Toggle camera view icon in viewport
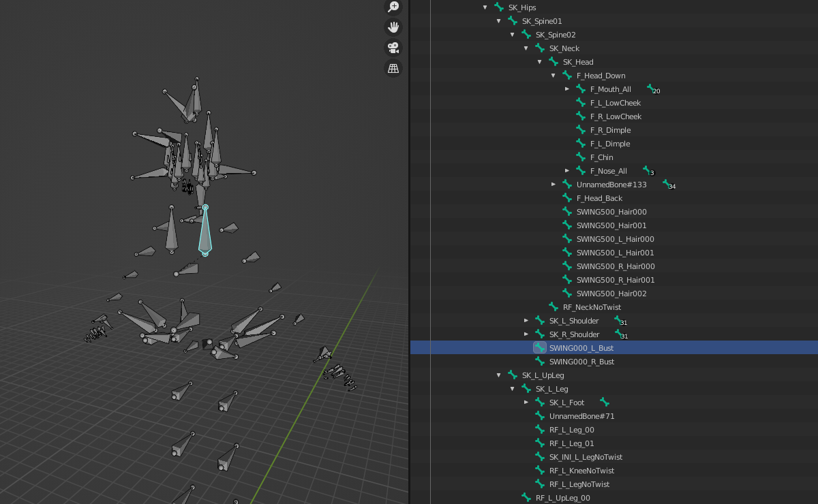 (393, 48)
